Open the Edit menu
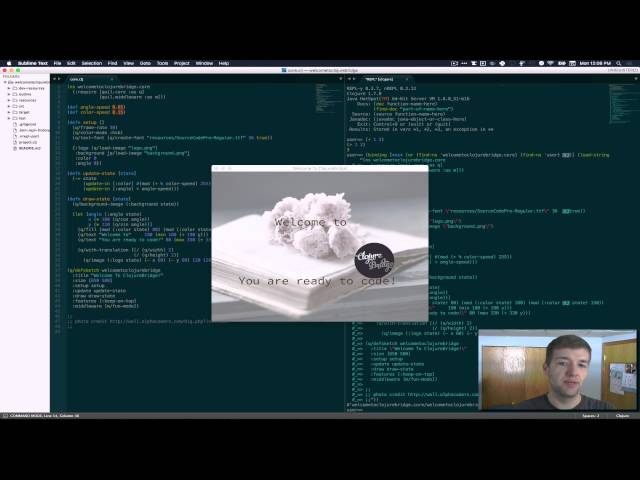The width and height of the screenshot is (640, 480). (x=71, y=63)
